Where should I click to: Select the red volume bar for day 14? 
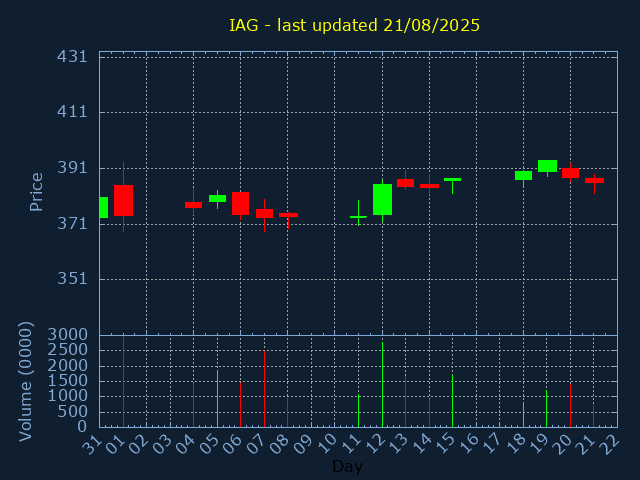429,413
